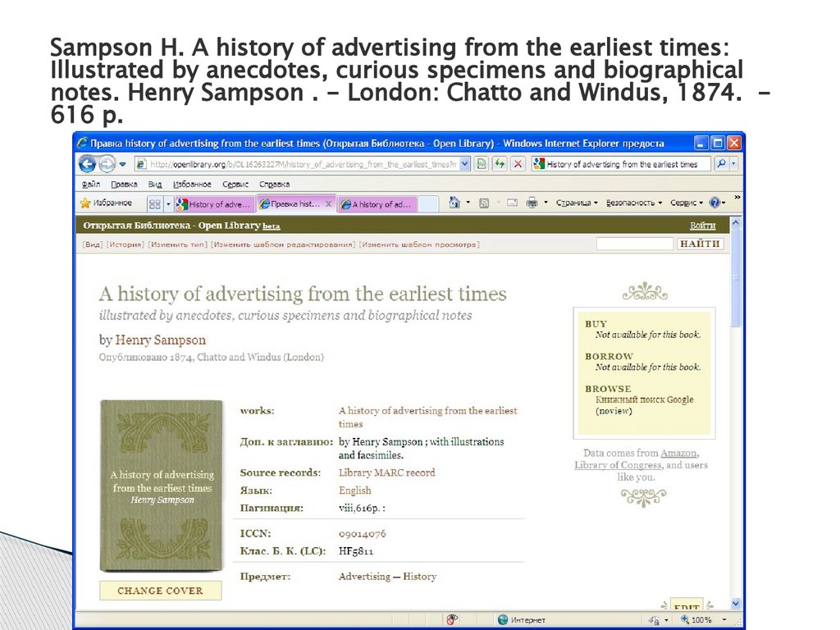
Task: Click the Print icon in the command bar
Action: point(532,202)
